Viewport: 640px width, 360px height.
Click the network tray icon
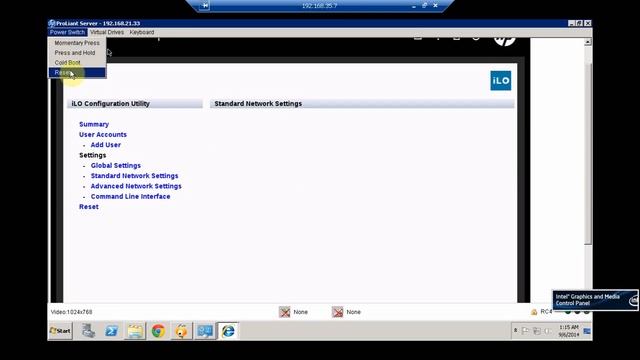pos(537,331)
